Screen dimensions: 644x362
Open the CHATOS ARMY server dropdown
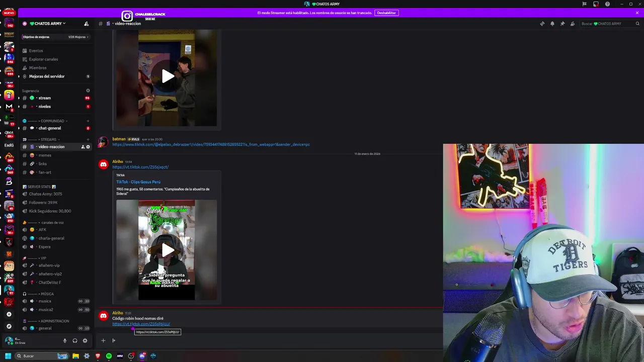(x=48, y=24)
